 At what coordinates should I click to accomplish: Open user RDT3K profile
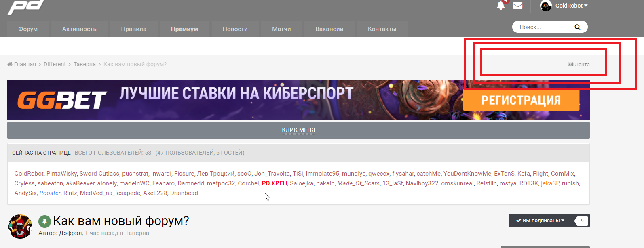[x=529, y=183]
